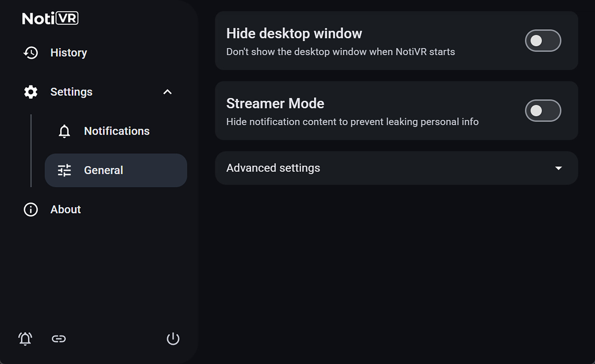595x364 pixels.
Task: Click the ringing bell icon at bottom
Action: (x=25, y=339)
